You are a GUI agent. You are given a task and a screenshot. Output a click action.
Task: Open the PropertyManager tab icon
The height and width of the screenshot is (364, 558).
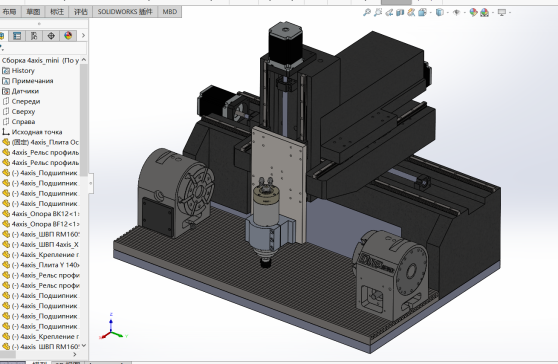(x=17, y=36)
